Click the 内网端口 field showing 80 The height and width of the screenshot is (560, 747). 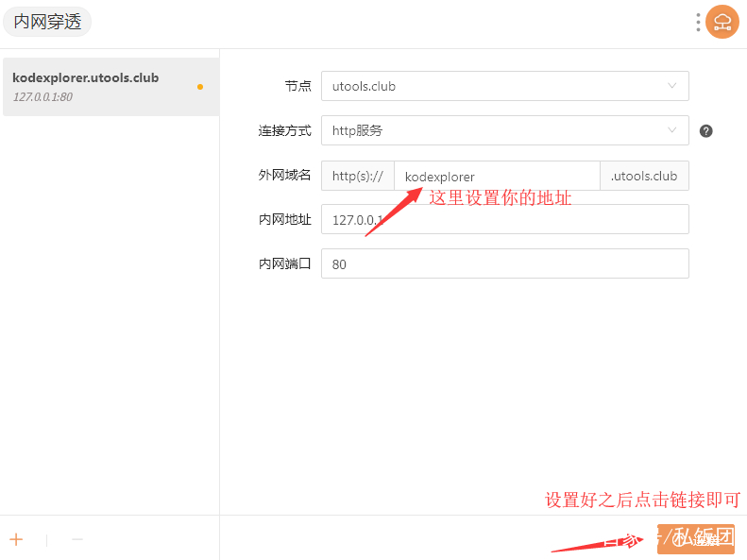click(x=504, y=264)
